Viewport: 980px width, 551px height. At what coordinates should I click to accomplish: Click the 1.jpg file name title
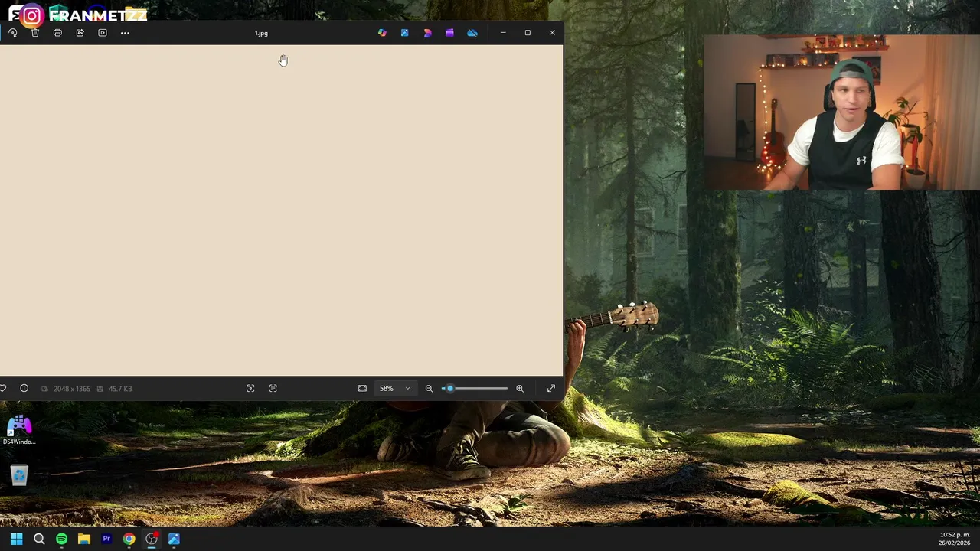point(261,34)
